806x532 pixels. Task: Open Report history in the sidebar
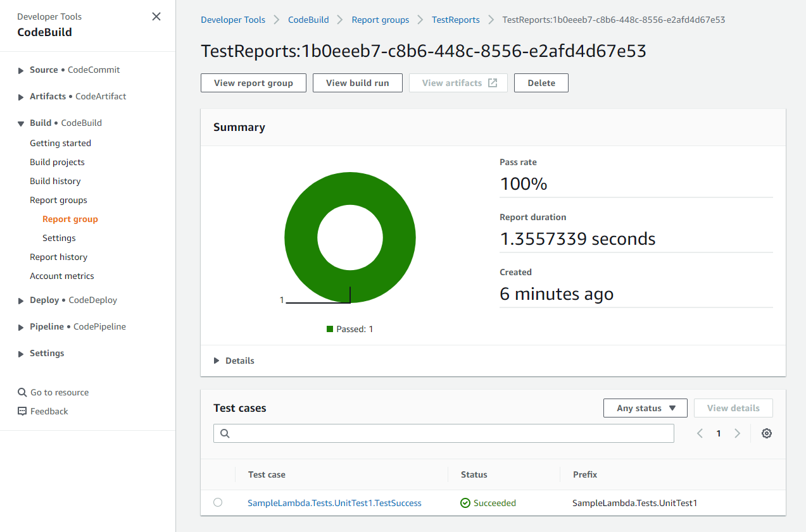[x=58, y=257]
